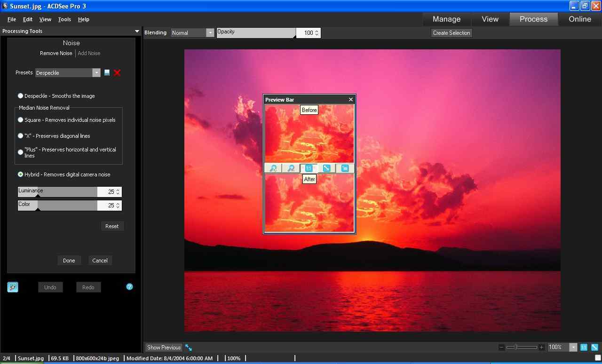Open the help question mark icon
This screenshot has height=364, width=602.
click(129, 286)
